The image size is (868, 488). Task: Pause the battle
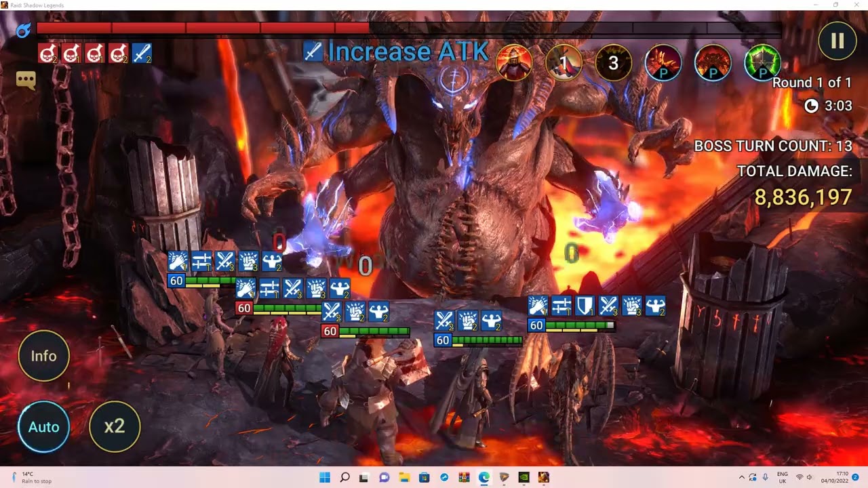[837, 41]
